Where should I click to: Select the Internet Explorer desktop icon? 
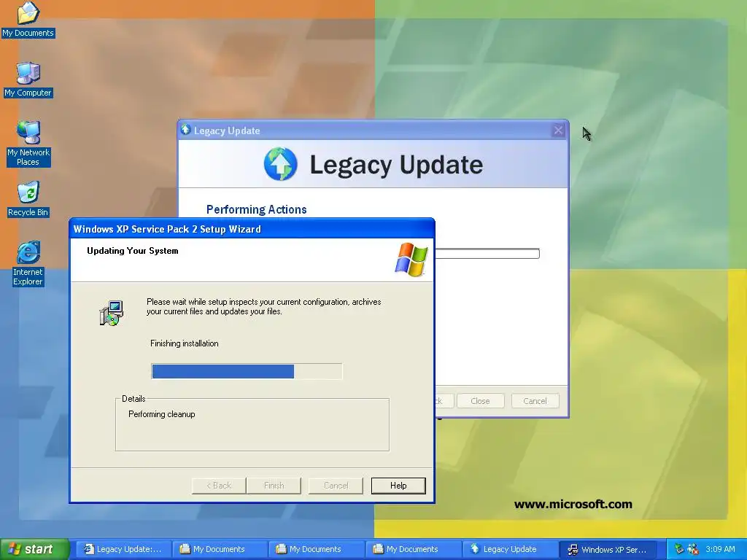[x=28, y=263]
